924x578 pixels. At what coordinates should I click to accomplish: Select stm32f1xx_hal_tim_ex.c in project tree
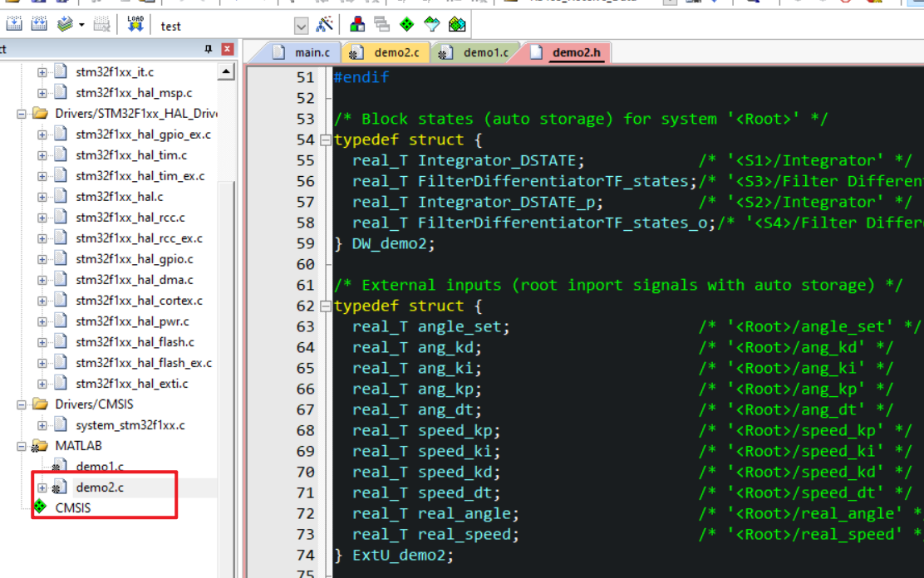[x=140, y=175]
